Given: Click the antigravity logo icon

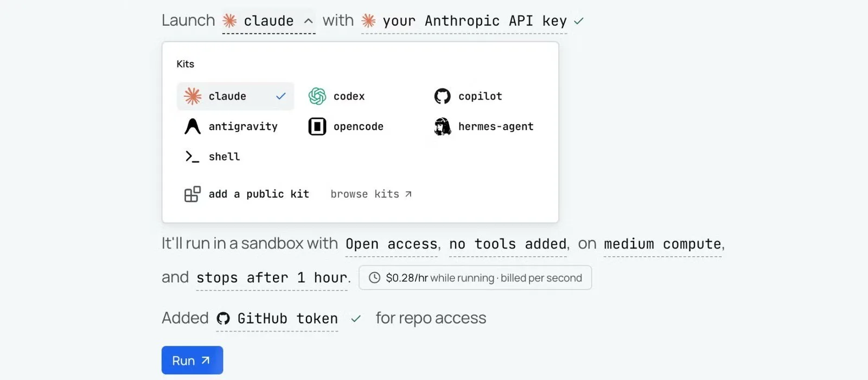Looking at the screenshot, I should 193,126.
